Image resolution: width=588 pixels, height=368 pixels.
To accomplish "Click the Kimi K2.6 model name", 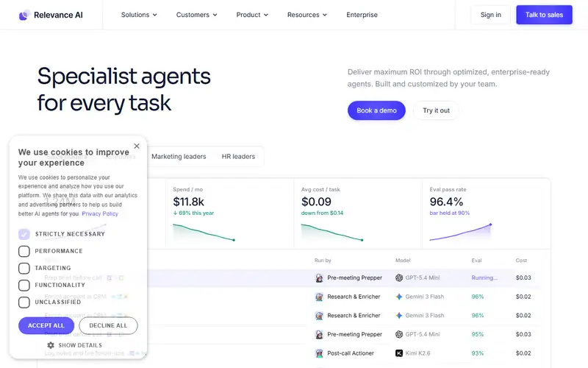I will (417, 353).
